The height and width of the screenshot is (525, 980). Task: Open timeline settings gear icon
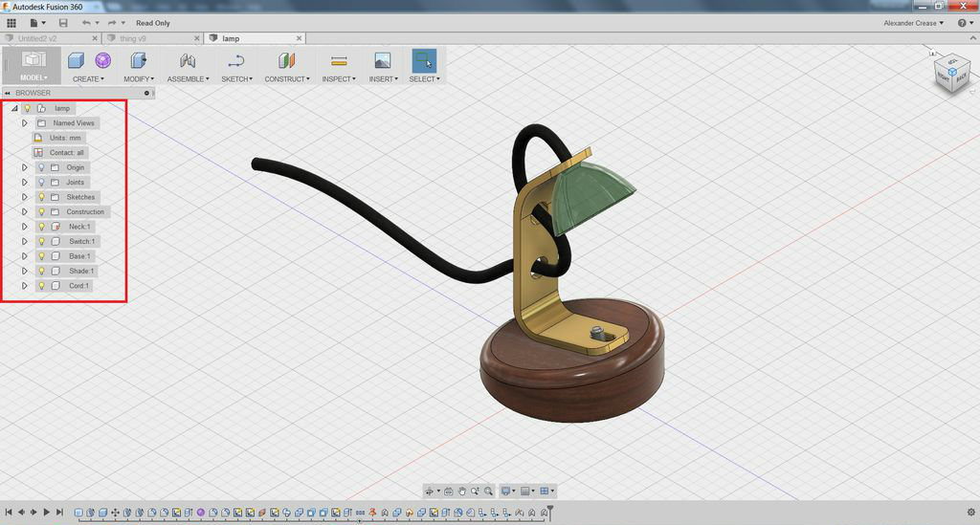click(971, 513)
